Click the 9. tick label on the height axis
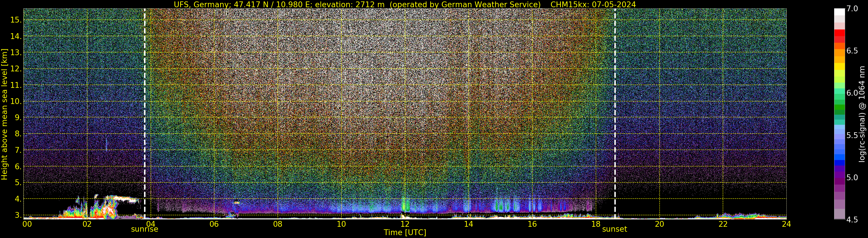This screenshot has width=868, height=238. pos(18,118)
